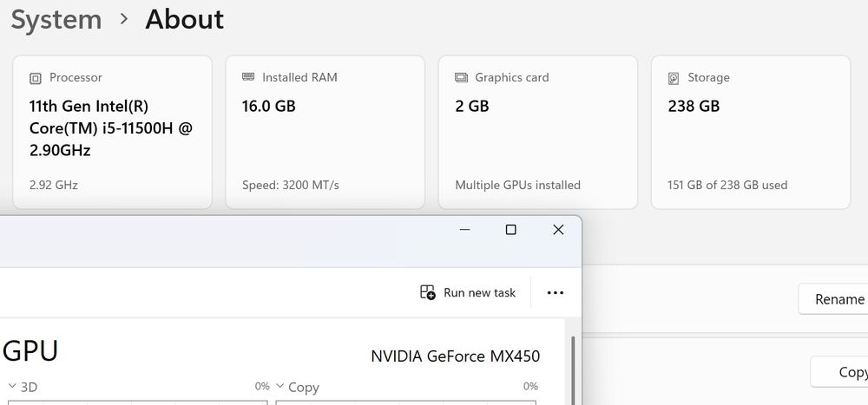Image resolution: width=868 pixels, height=405 pixels.
Task: Click the Speed: 3200 MT/s text
Action: (291, 185)
